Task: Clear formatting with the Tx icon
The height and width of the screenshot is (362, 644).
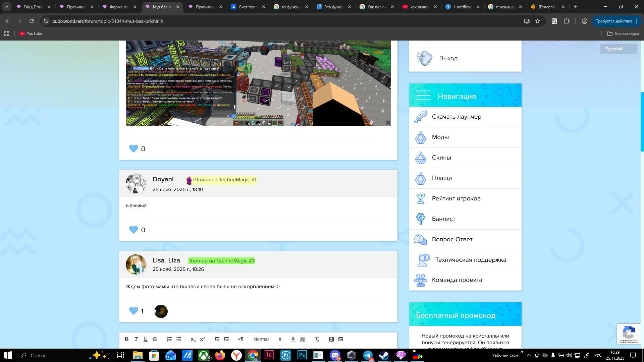Action: pyautogui.click(x=317, y=339)
